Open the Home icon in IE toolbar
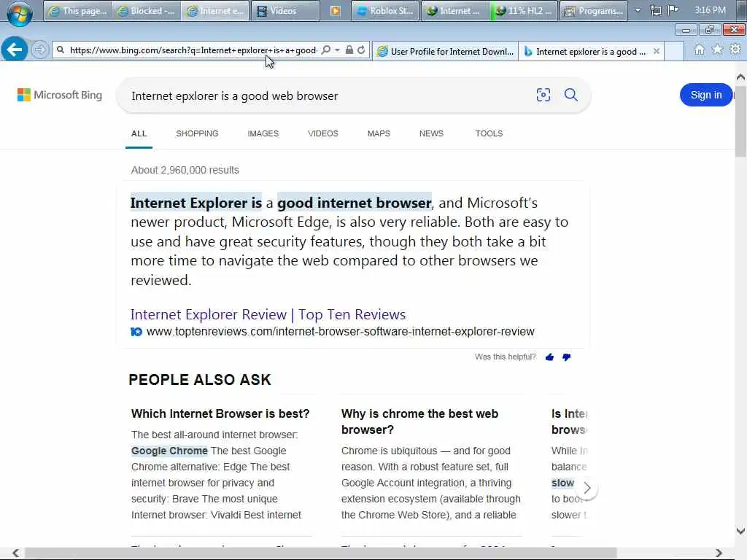This screenshot has height=560, width=747. pos(699,50)
